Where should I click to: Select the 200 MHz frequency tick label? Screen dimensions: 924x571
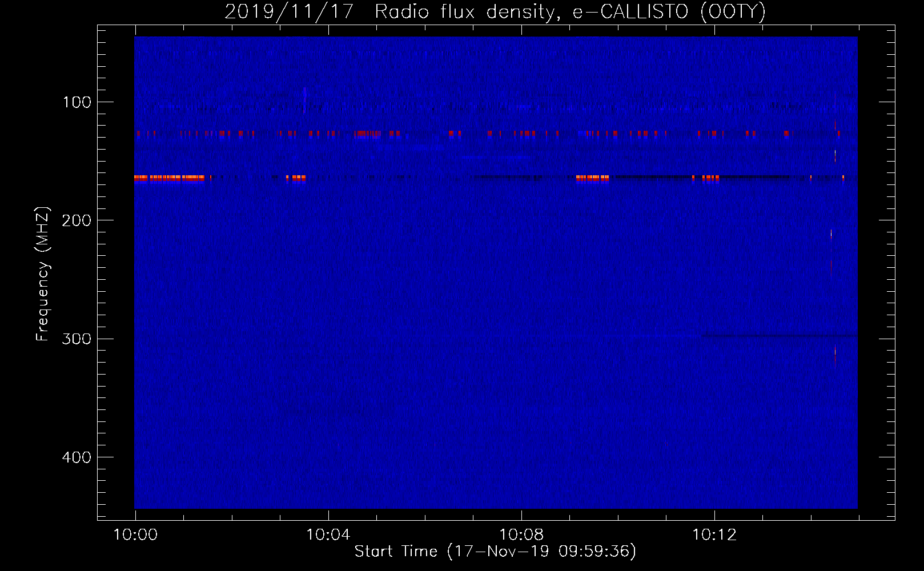[77, 220]
